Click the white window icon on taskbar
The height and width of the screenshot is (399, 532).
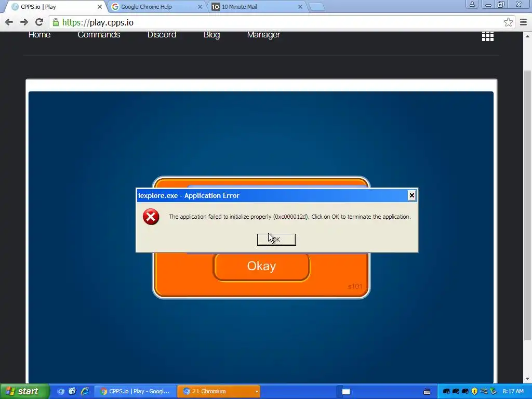345,392
